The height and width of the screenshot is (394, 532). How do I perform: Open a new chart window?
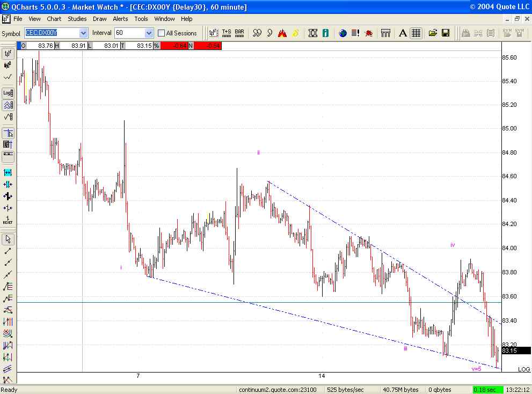[x=214, y=33]
